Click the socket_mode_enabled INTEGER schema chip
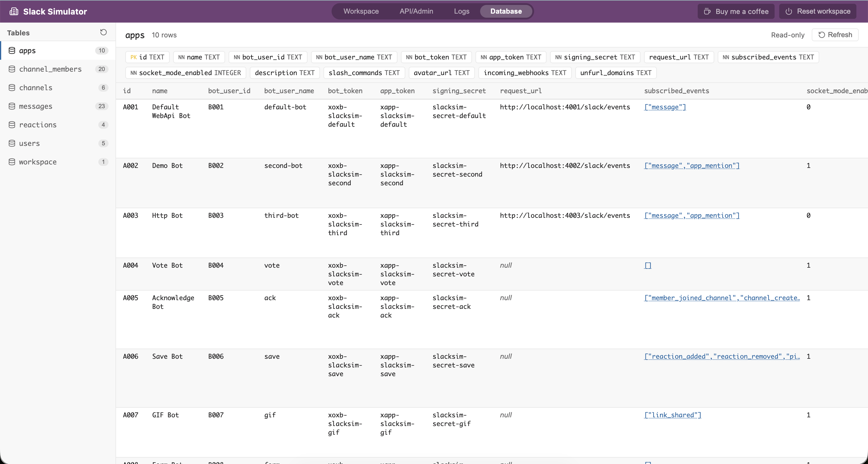 tap(186, 73)
